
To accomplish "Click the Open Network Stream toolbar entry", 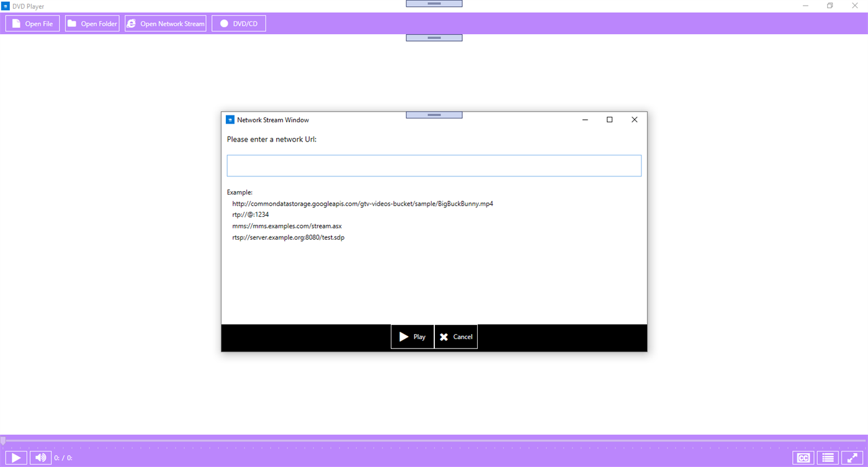I will [165, 23].
